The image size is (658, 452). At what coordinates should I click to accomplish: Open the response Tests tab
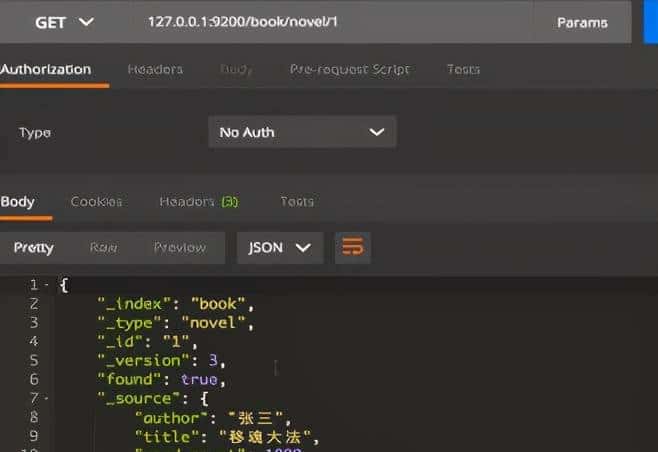click(x=297, y=202)
